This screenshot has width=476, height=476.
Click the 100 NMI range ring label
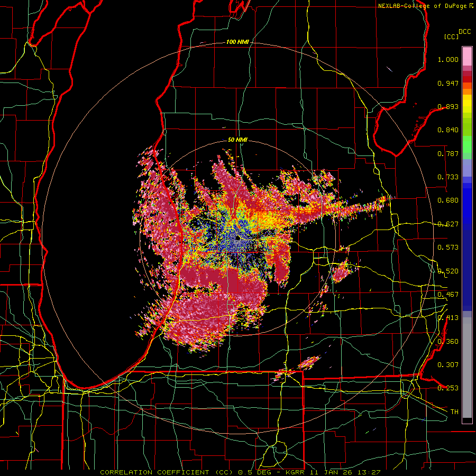pyautogui.click(x=237, y=42)
